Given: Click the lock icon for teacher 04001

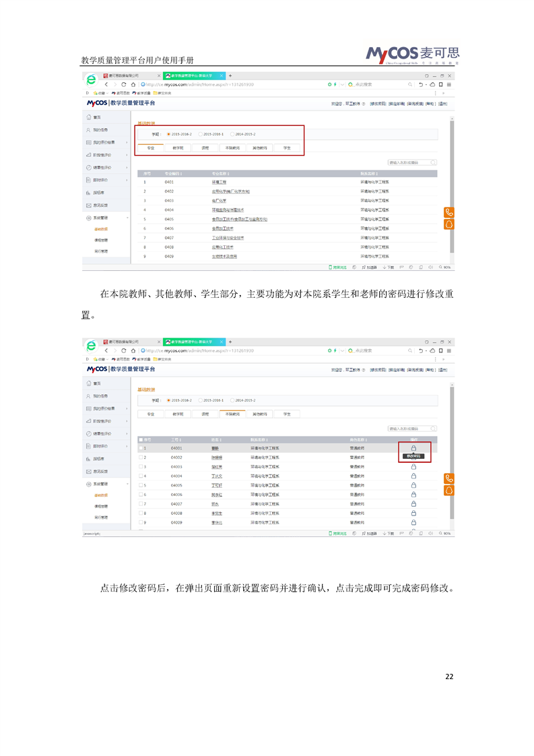Looking at the screenshot, I should tap(413, 448).
